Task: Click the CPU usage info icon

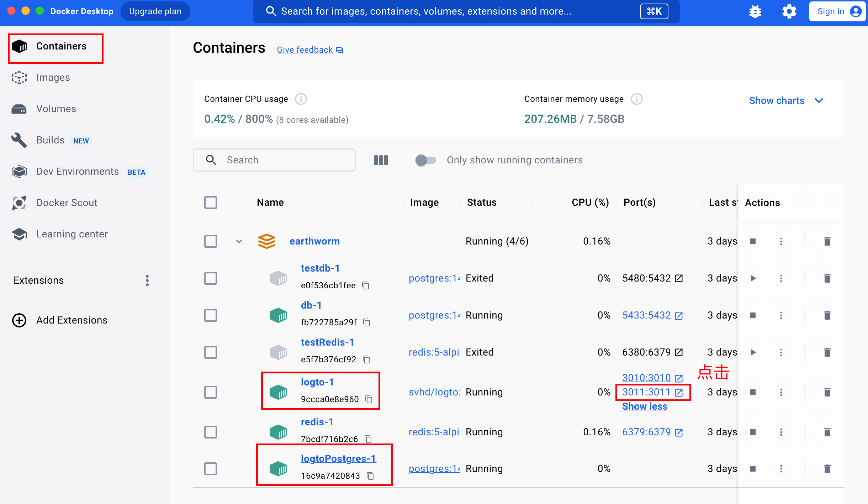Action: [x=301, y=99]
